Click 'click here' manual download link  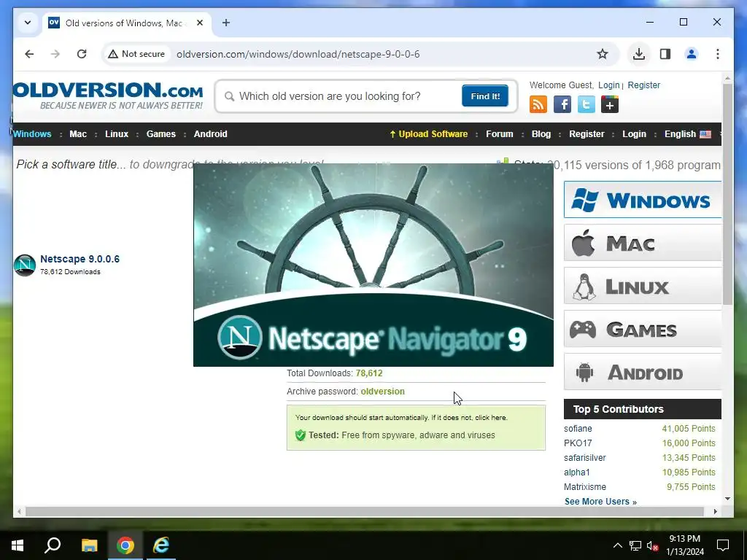pos(491,418)
